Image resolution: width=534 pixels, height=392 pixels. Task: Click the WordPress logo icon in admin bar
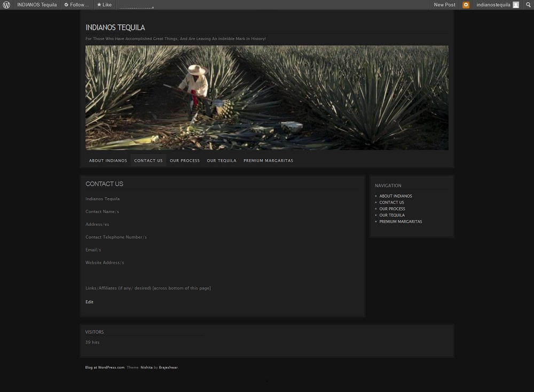(6, 5)
